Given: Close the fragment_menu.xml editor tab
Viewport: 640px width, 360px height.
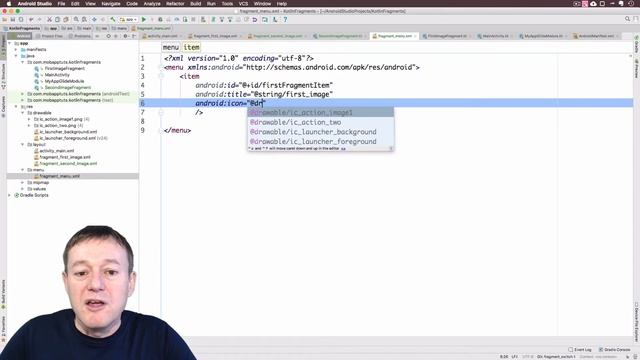Looking at the screenshot, I should coord(416,36).
